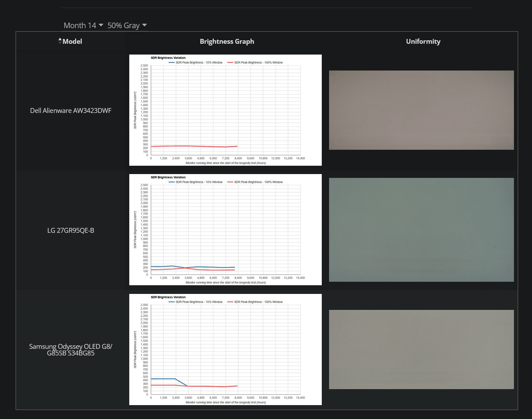Screen dimensions: 532x419
Task: Click 100% Window legend in Samsung graph
Action: pyautogui.click(x=255, y=302)
